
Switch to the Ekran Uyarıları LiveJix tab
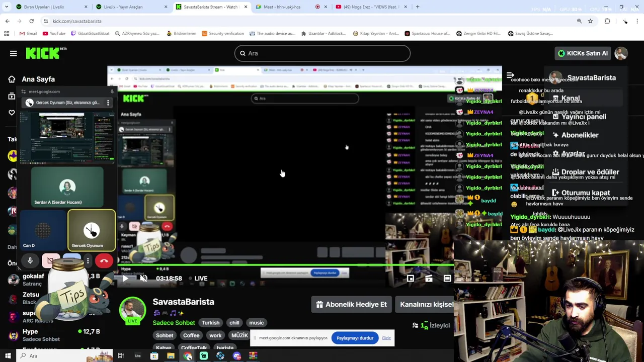48,7
